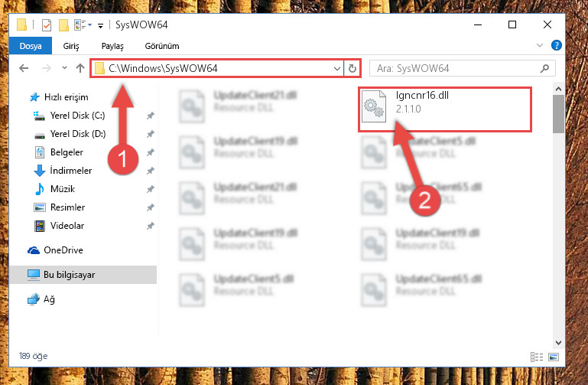Switch to large thumbnails view icon
This screenshot has height=385, width=588.
[x=554, y=357]
